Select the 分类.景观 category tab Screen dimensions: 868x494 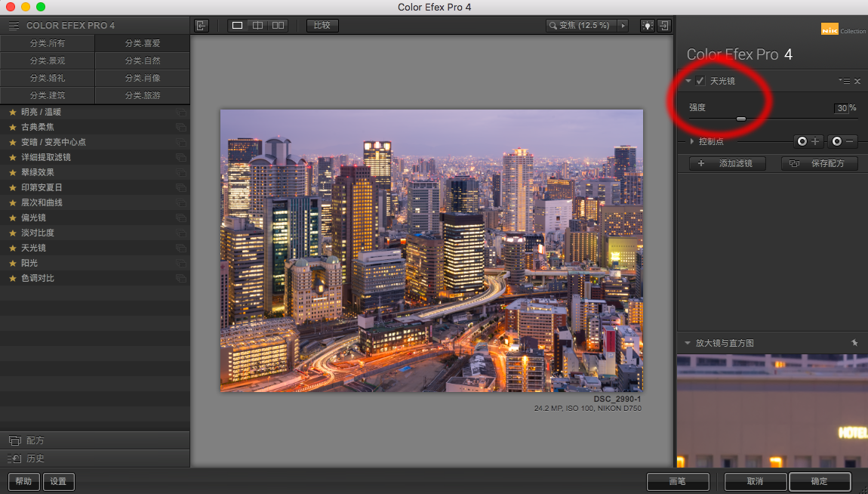[x=48, y=60]
